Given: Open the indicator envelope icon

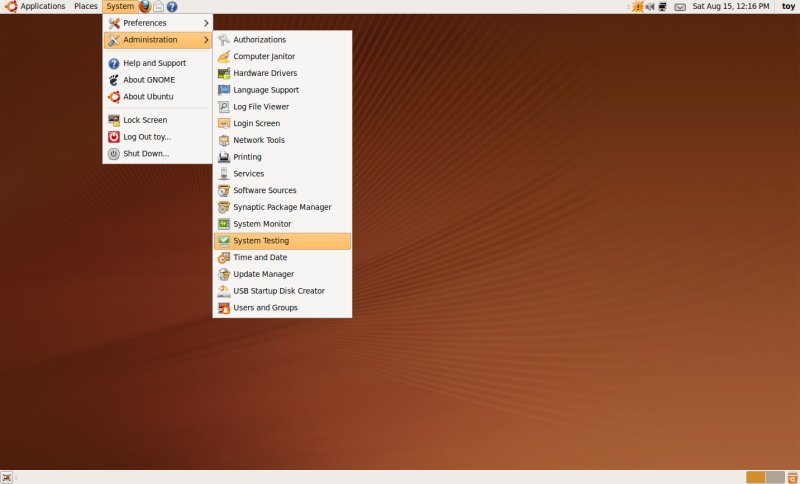Looking at the screenshot, I should click(680, 7).
